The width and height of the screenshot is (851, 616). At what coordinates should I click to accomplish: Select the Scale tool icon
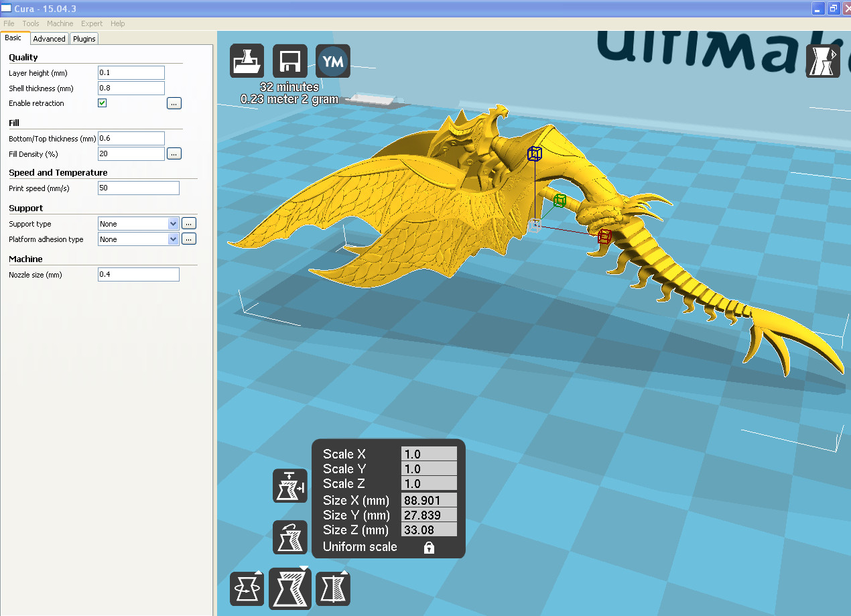click(x=290, y=589)
